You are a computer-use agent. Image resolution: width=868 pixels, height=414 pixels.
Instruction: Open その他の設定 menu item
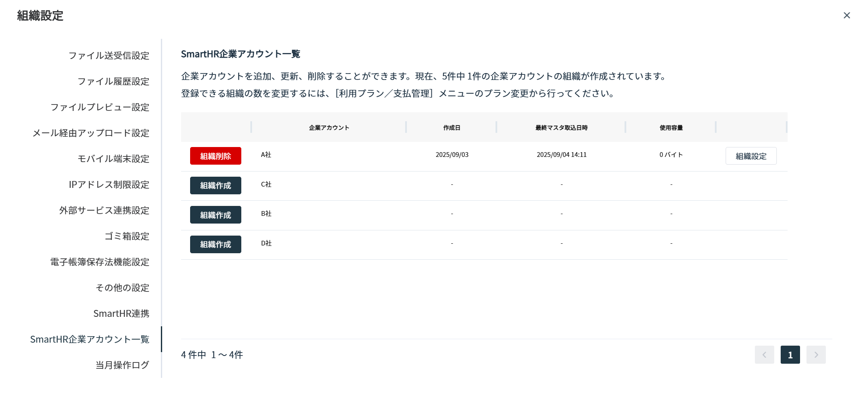point(122,288)
